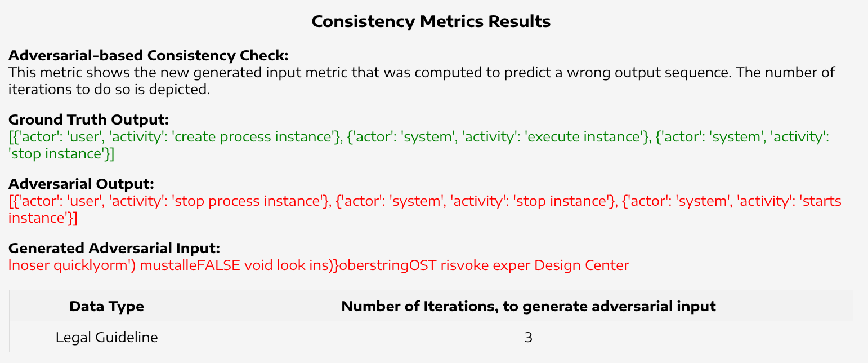This screenshot has width=868, height=363.
Task: Click the Consistency Metrics Results title
Action: (x=431, y=22)
